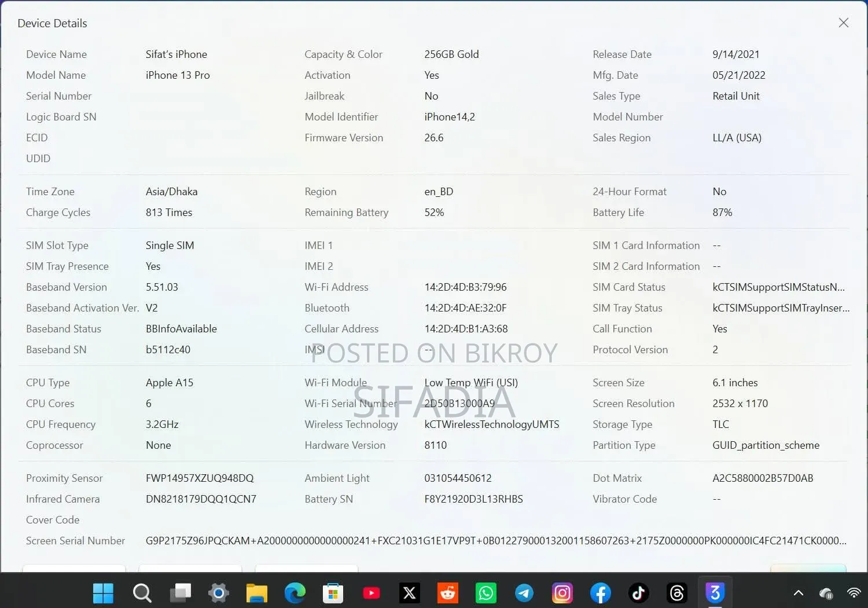Viewport: 868px width, 608px height.
Task: Open TikTok from the taskbar
Action: [x=639, y=593]
